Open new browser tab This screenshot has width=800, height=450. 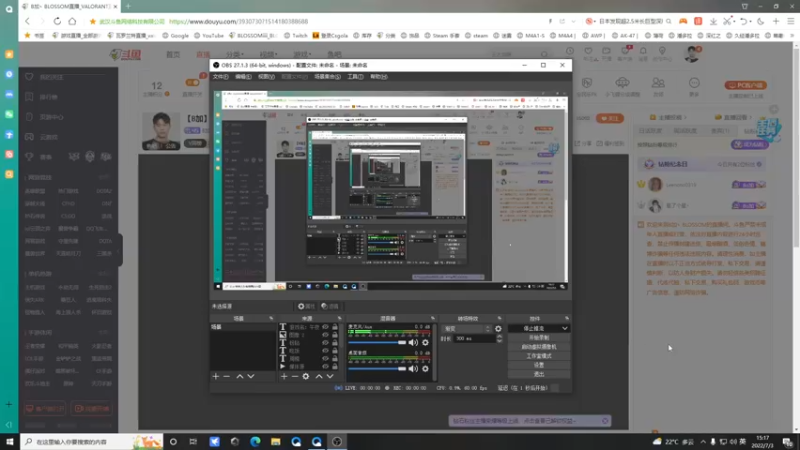coord(128,6)
